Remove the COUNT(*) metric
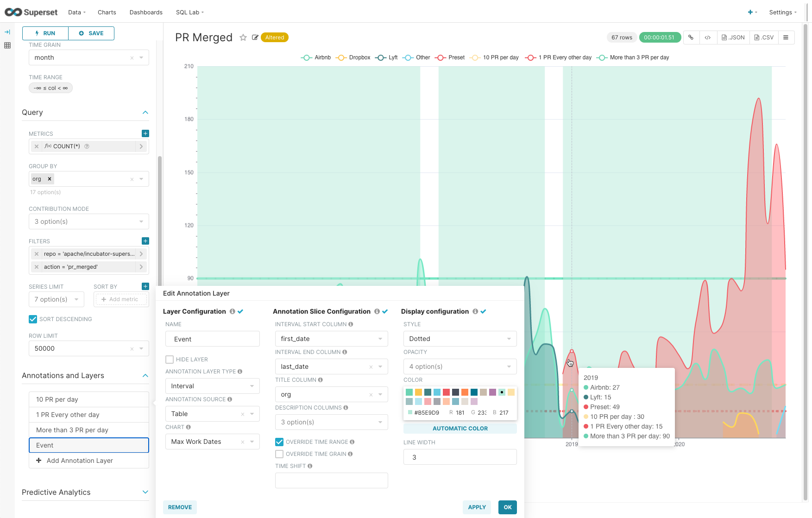The height and width of the screenshot is (518, 812). pyautogui.click(x=37, y=146)
